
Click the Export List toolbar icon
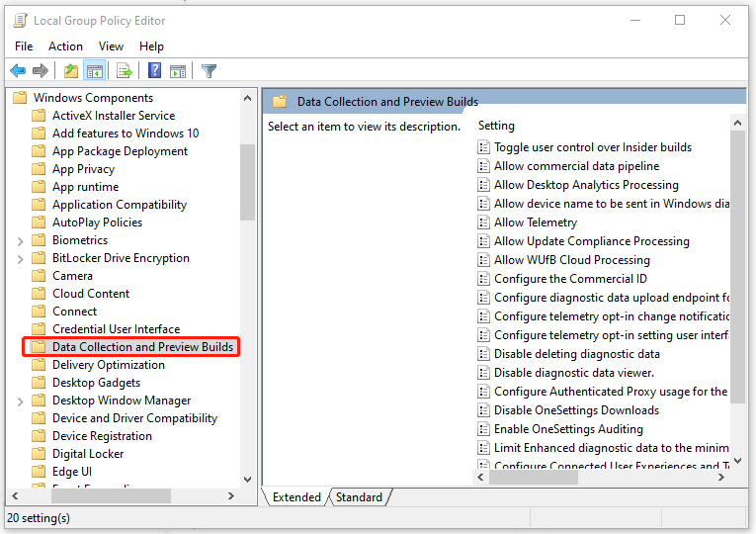(125, 71)
